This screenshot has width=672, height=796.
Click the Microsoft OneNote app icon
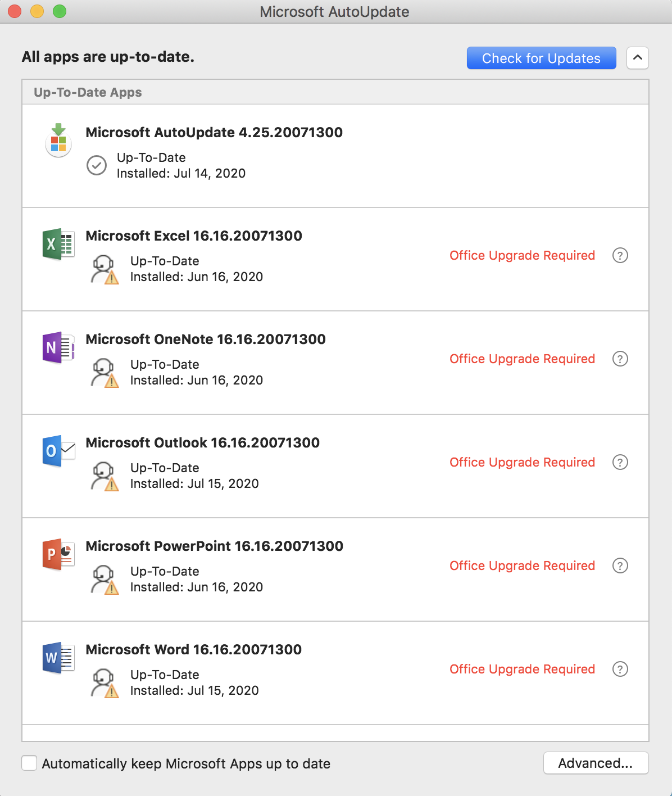click(x=58, y=347)
